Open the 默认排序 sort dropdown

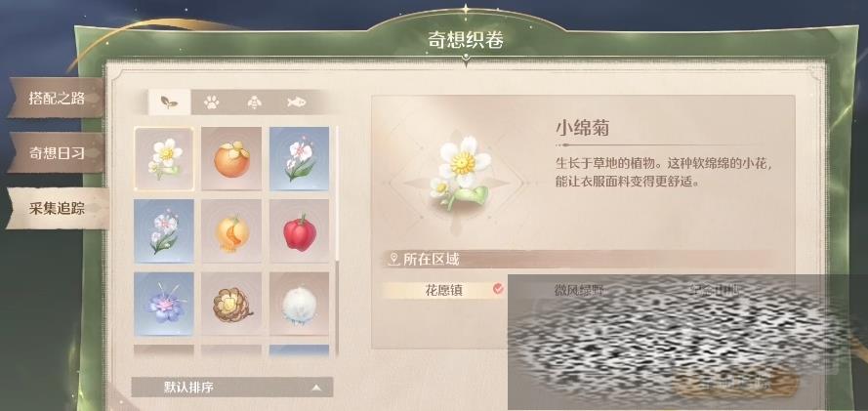pyautogui.click(x=232, y=388)
